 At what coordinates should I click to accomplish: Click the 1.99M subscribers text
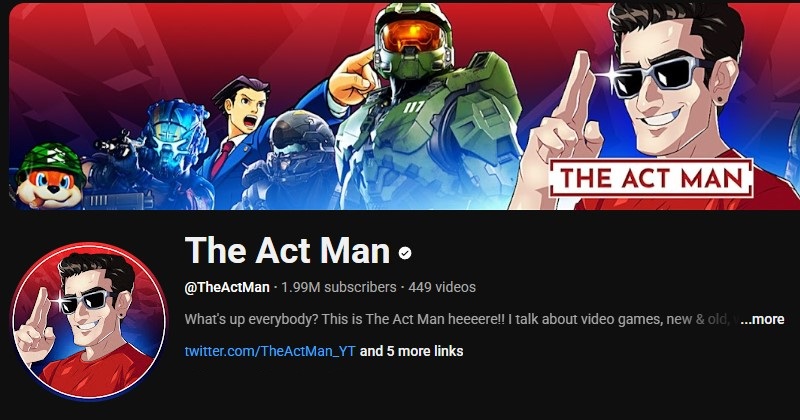338,287
